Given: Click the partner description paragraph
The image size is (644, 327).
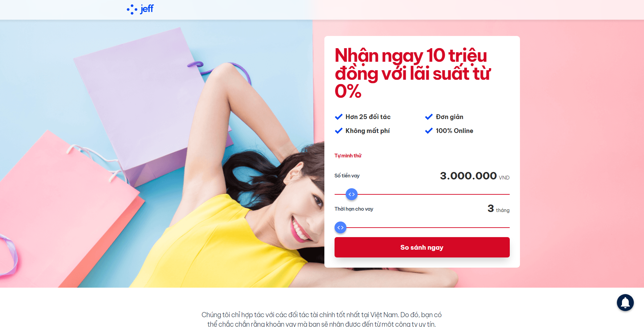Looking at the screenshot, I should [322, 319].
